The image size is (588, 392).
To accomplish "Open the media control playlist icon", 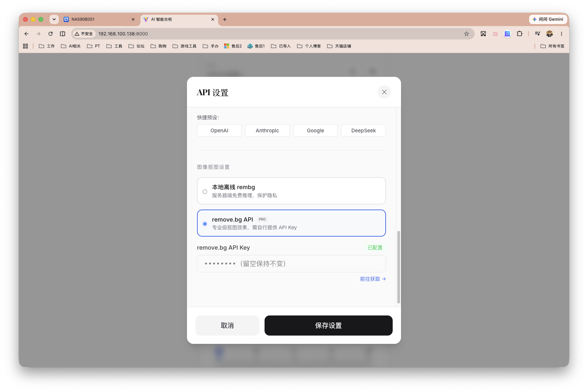I will (x=537, y=34).
